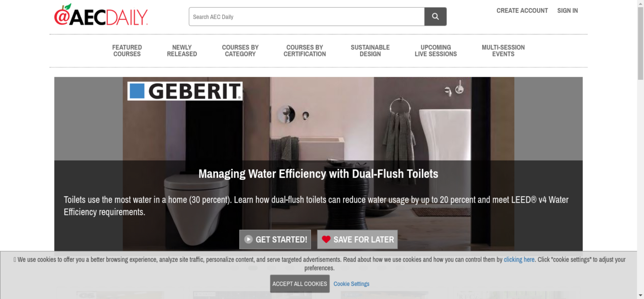Accept all cookies
Screen dimensions: 644x299
300,284
